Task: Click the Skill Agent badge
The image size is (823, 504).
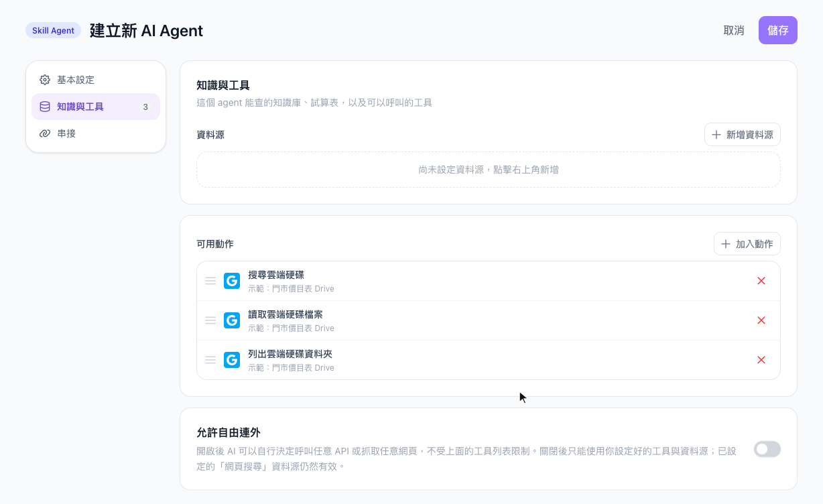Action: [53, 30]
